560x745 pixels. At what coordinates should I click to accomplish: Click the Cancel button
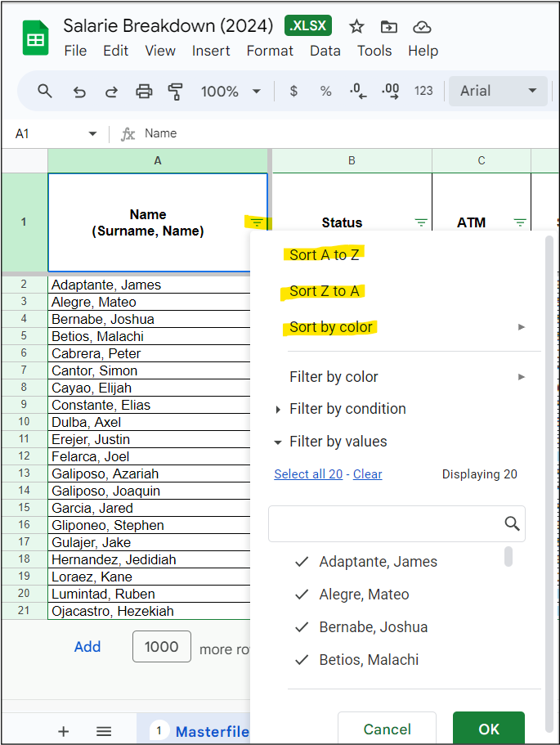[388, 729]
